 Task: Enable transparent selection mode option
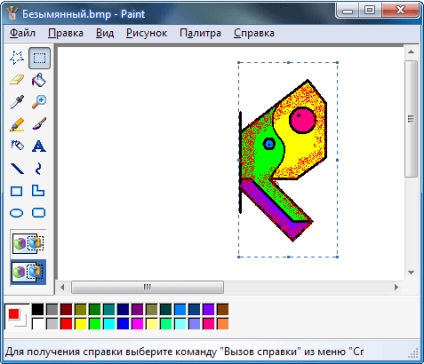point(28,272)
